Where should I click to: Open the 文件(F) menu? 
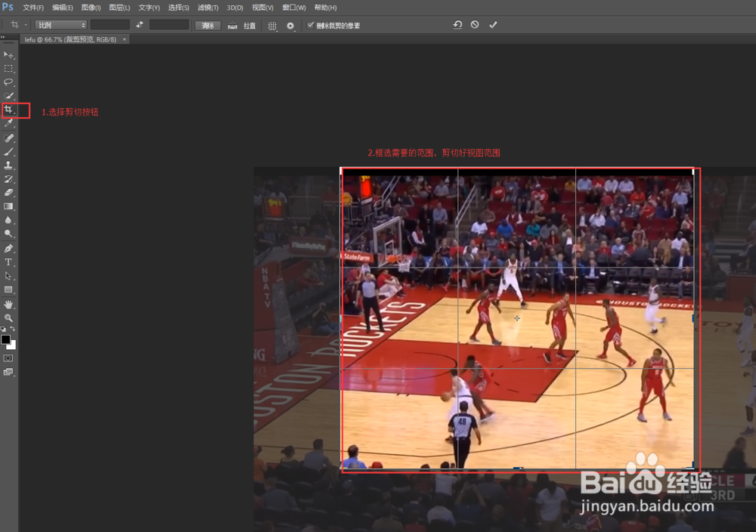(33, 8)
